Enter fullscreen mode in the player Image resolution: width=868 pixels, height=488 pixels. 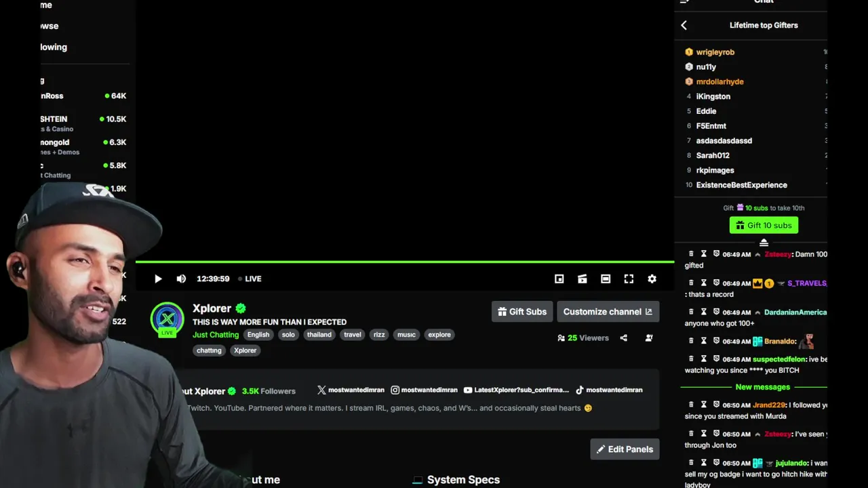click(x=629, y=279)
